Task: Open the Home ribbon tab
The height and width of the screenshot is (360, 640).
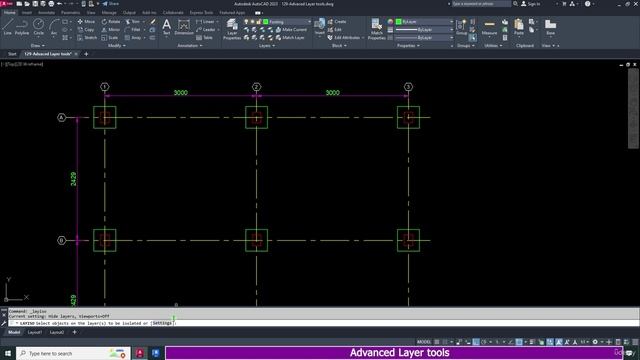Action: [9, 13]
